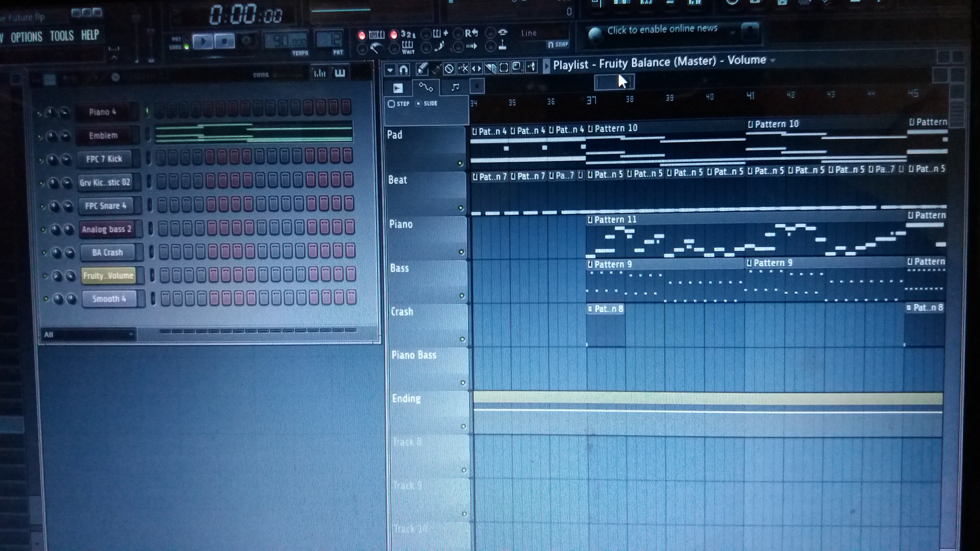
Task: Mute the Pad playlist track
Action: coord(460,163)
